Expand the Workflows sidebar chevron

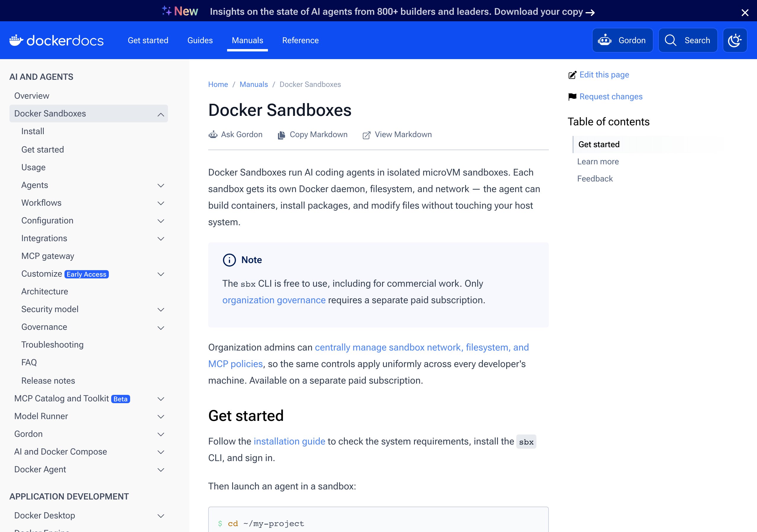tap(161, 203)
